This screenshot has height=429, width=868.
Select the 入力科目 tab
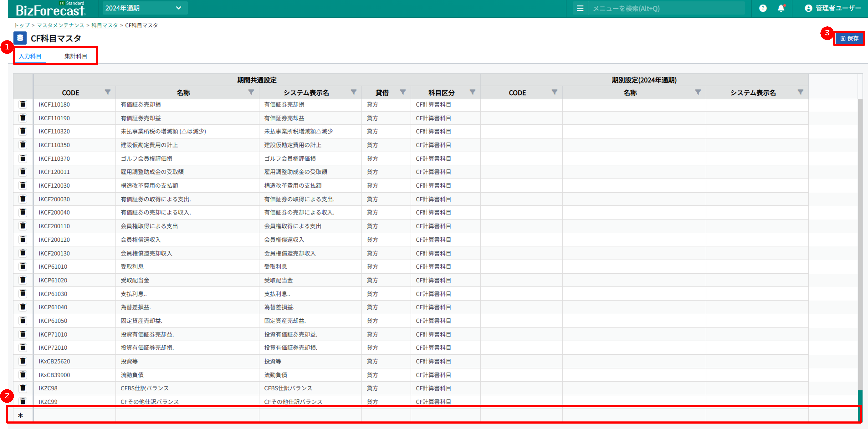tap(30, 56)
